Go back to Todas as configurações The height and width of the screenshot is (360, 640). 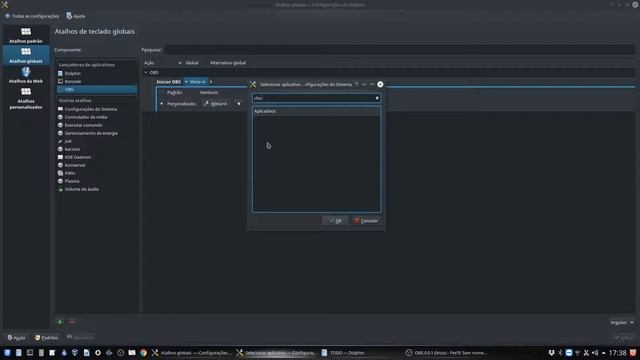click(x=32, y=16)
